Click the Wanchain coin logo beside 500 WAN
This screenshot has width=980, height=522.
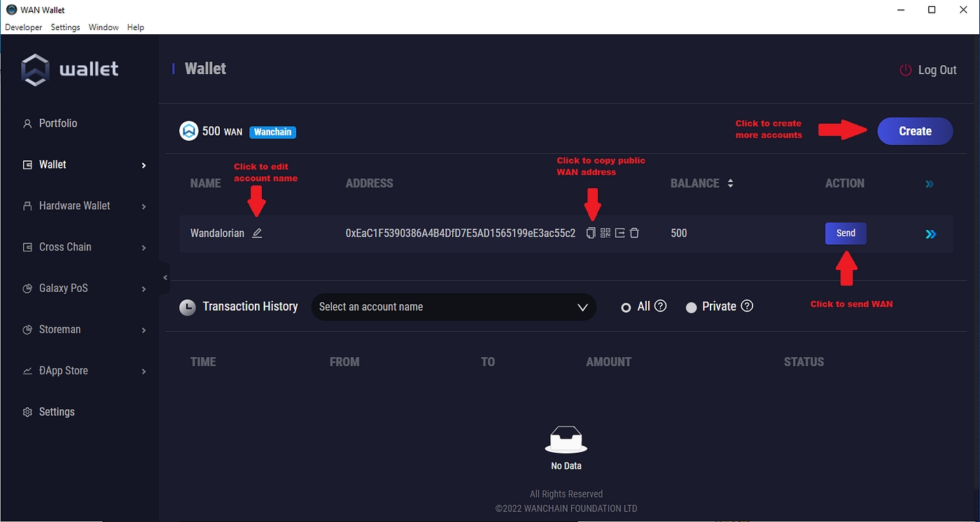[189, 131]
